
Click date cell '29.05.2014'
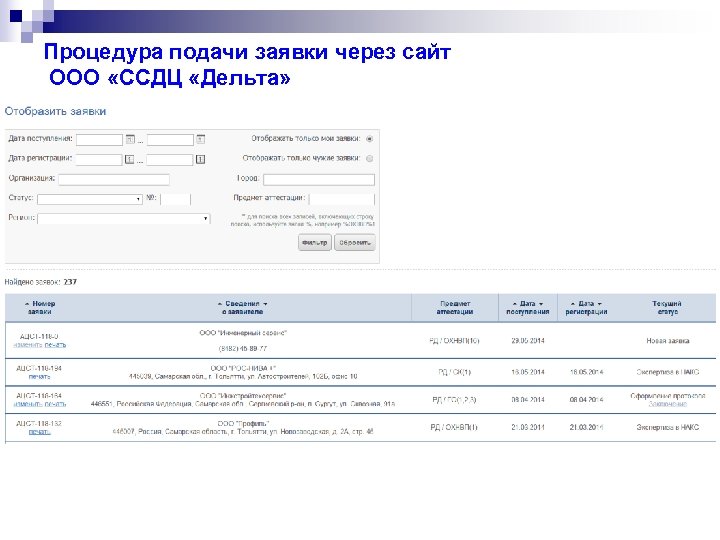pyautogui.click(x=528, y=341)
